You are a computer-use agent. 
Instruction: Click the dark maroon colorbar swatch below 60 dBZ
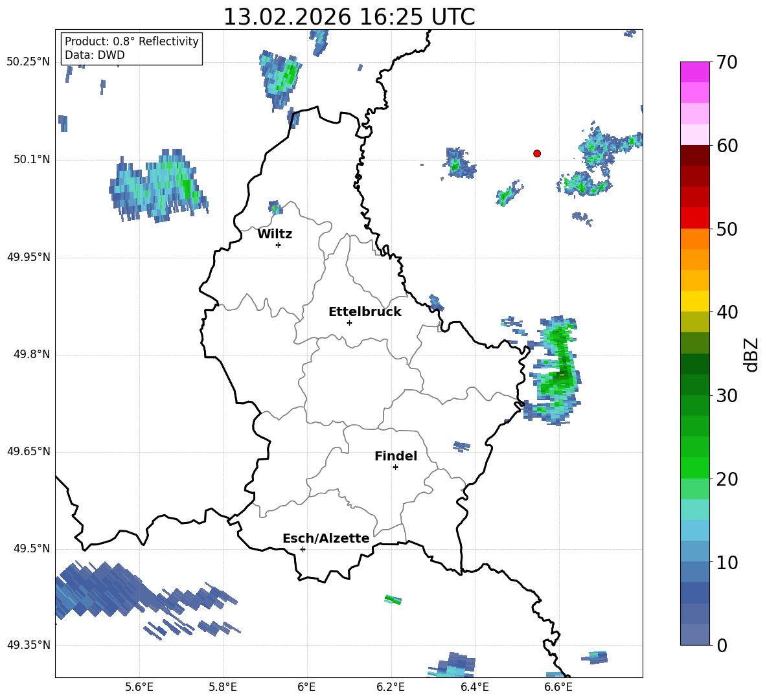(694, 155)
